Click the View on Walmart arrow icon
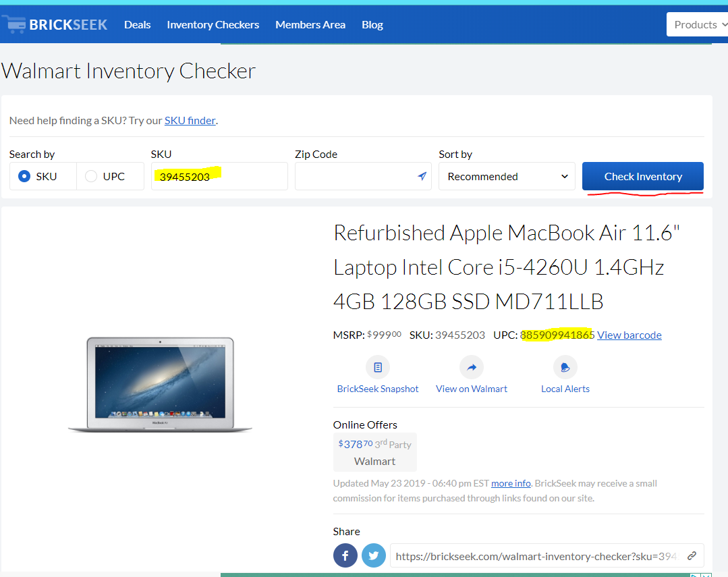728x577 pixels. point(472,368)
